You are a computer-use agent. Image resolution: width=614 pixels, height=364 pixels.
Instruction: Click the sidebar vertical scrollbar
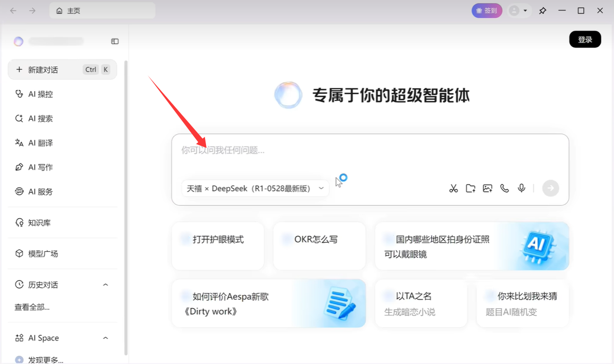click(x=126, y=208)
